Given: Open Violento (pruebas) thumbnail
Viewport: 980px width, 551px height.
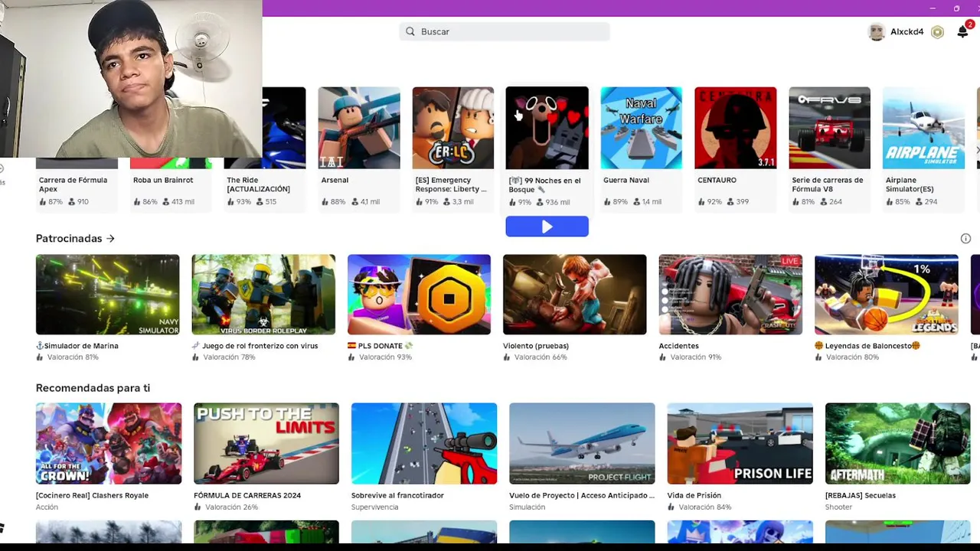Looking at the screenshot, I should click(x=575, y=295).
